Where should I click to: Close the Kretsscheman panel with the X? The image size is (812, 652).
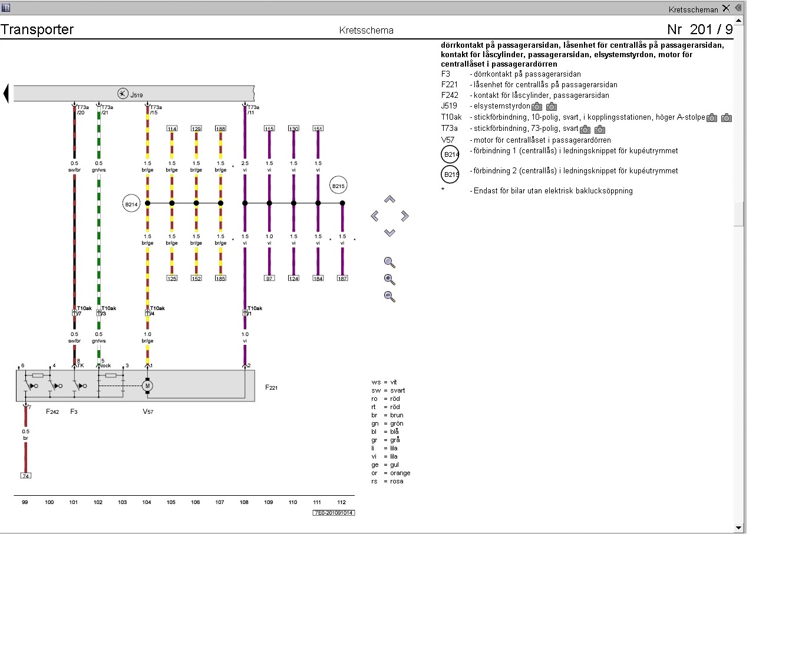point(726,8)
